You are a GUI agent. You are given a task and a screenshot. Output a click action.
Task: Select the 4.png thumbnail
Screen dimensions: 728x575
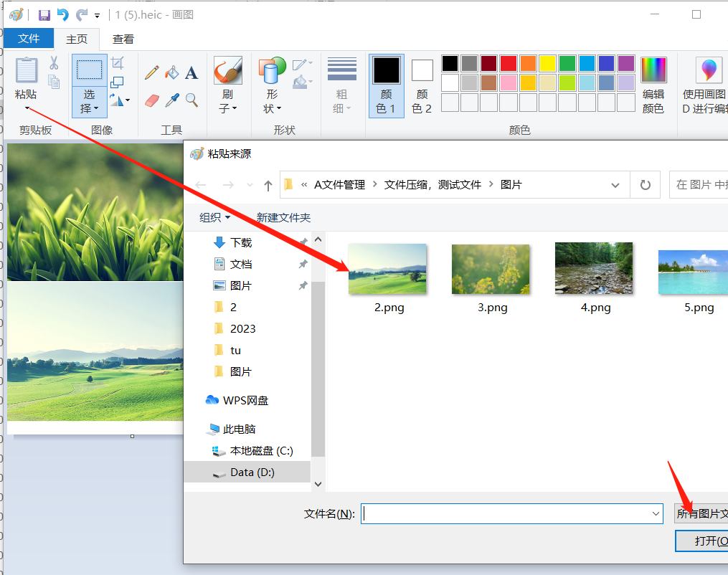click(x=595, y=277)
